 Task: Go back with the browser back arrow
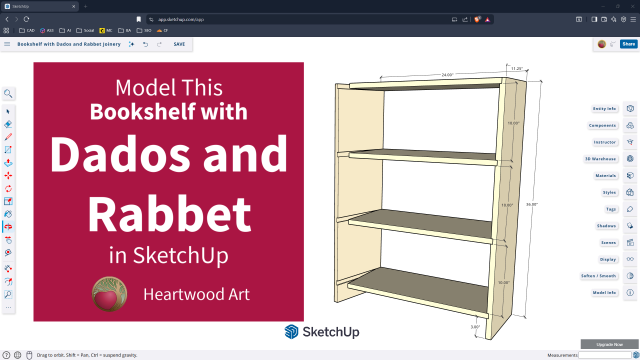(x=7, y=19)
